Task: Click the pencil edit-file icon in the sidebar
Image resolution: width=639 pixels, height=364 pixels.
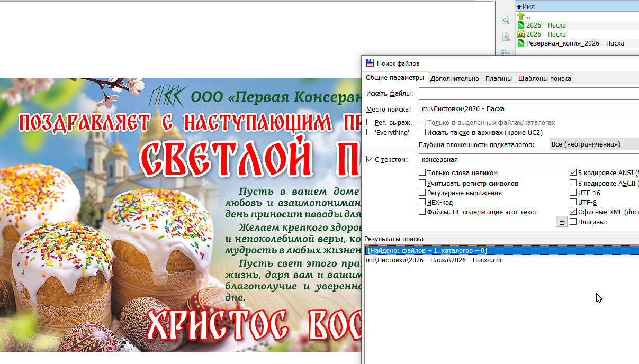Action: (x=506, y=36)
